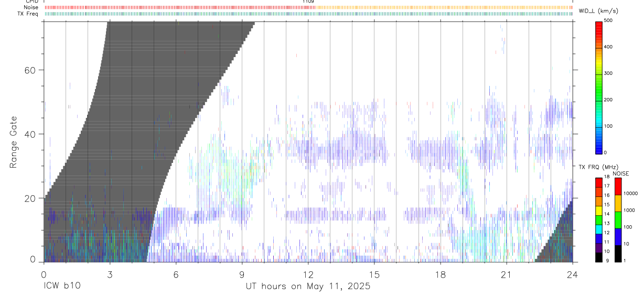
Task: Click the '20' range gate tick label
Action: [x=30, y=198]
